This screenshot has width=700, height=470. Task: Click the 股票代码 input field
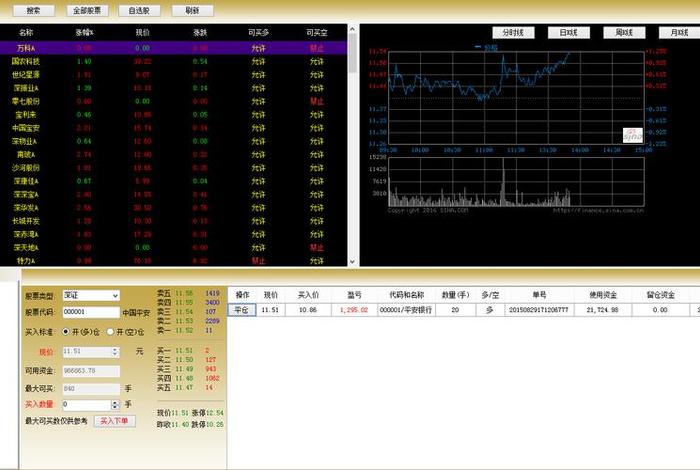pos(91,312)
